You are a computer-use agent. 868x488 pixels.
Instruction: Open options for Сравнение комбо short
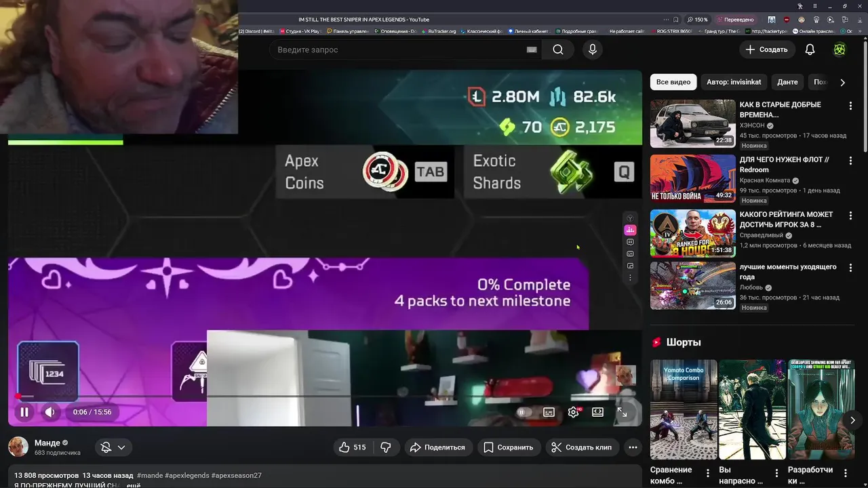(x=708, y=473)
